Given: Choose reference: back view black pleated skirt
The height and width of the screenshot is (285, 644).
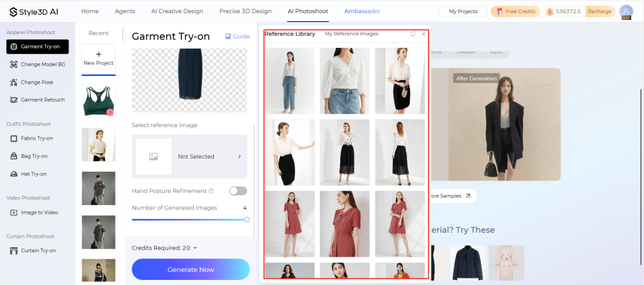Looking at the screenshot, I should pos(400,152).
